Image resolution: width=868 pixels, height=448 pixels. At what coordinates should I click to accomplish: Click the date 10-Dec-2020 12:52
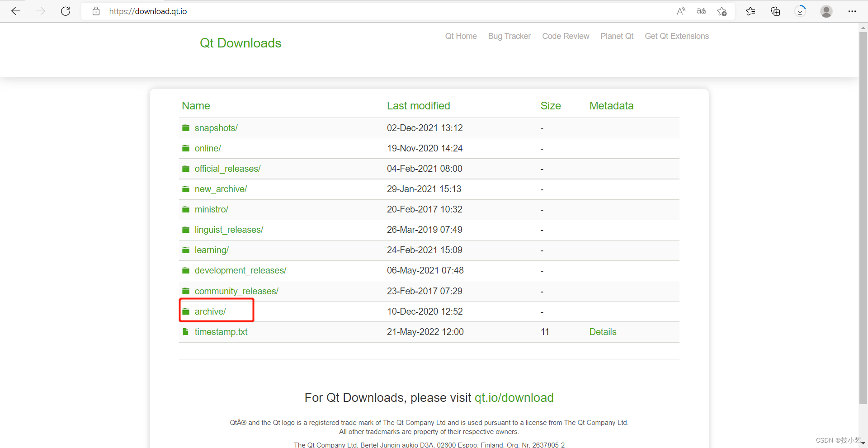[425, 311]
